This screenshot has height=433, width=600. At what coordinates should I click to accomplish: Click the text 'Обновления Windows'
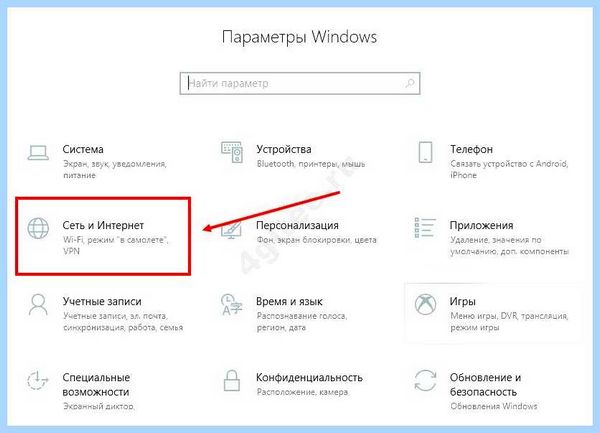point(494,406)
